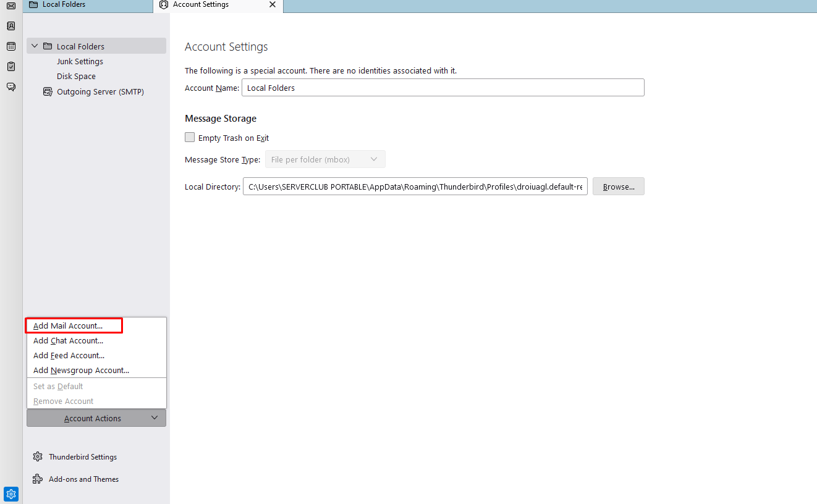The image size is (817, 504).
Task: Collapse the Local Folders tree item
Action: tap(35, 46)
